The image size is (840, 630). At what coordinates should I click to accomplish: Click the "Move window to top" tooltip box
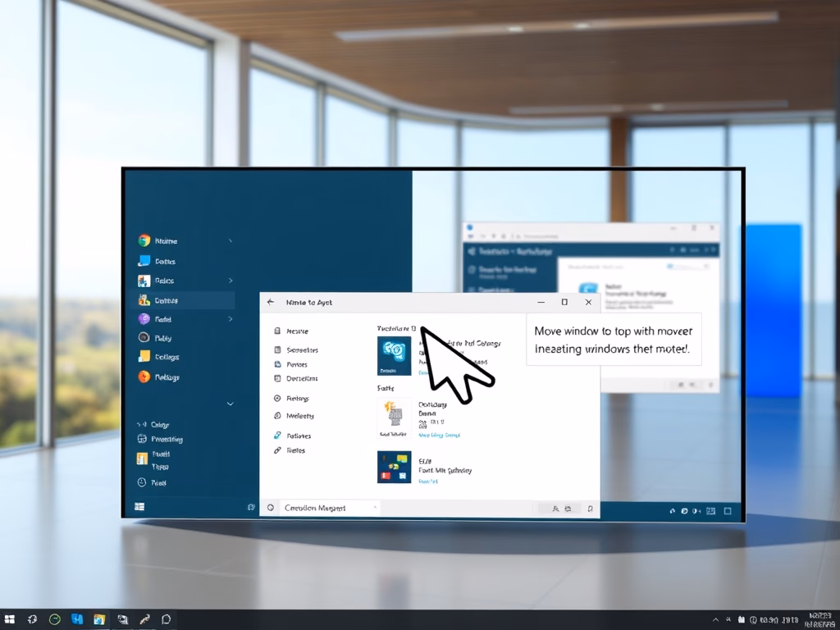pyautogui.click(x=614, y=340)
